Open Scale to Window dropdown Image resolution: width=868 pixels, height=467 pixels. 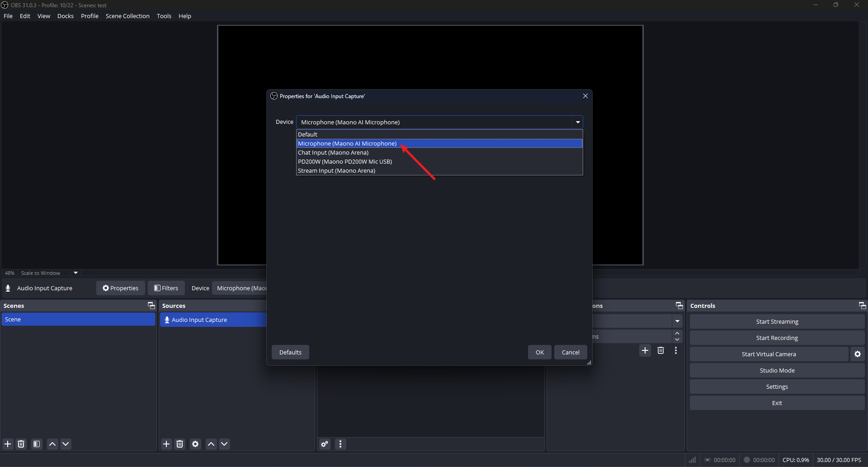coord(75,273)
